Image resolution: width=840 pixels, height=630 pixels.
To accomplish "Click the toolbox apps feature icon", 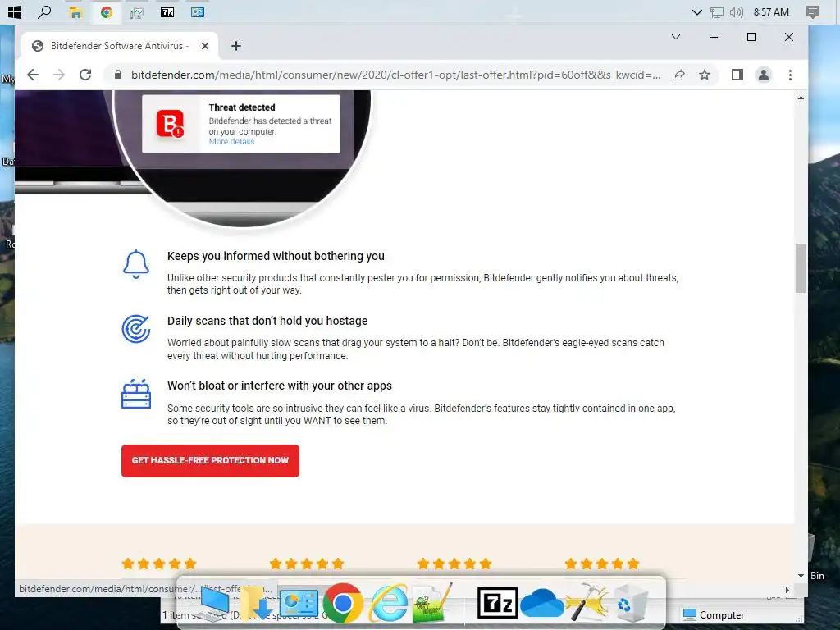I will point(136,395).
